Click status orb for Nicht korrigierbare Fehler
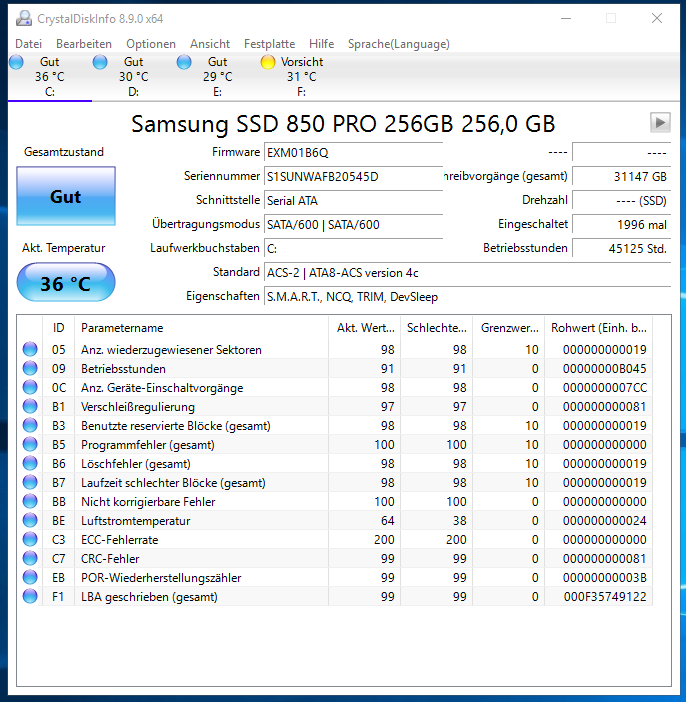 [30, 501]
